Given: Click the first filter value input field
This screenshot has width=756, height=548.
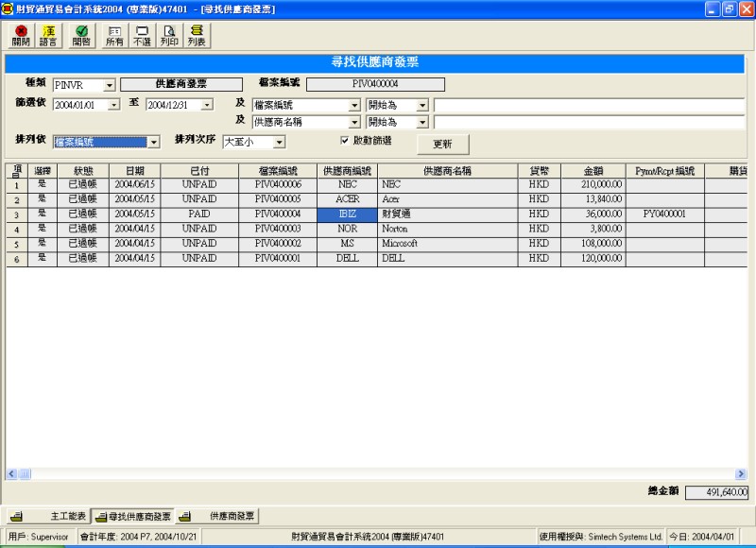Looking at the screenshot, I should pyautogui.click(x=589, y=105).
